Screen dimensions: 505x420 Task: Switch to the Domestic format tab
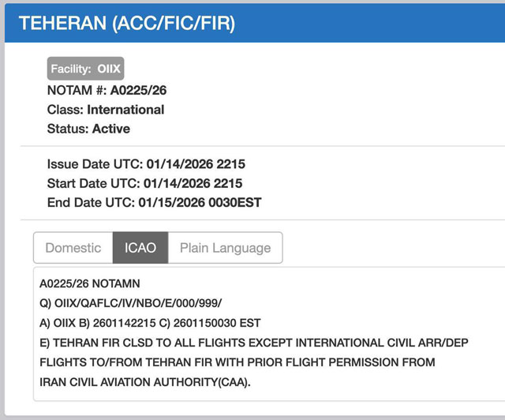point(73,248)
